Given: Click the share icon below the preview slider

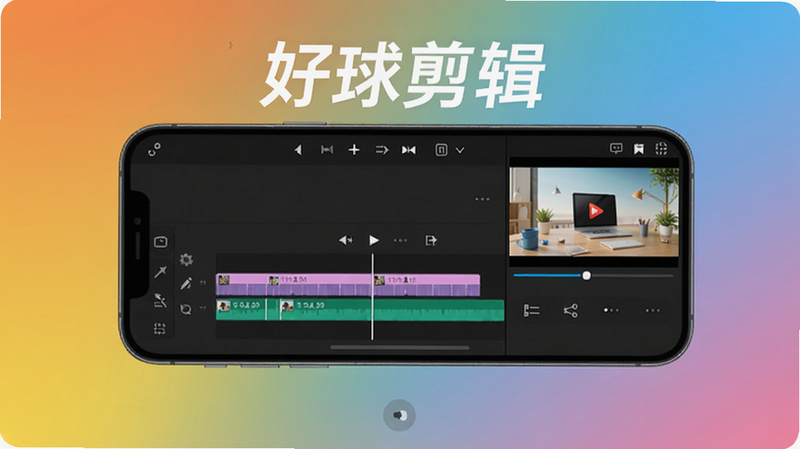Looking at the screenshot, I should [570, 310].
